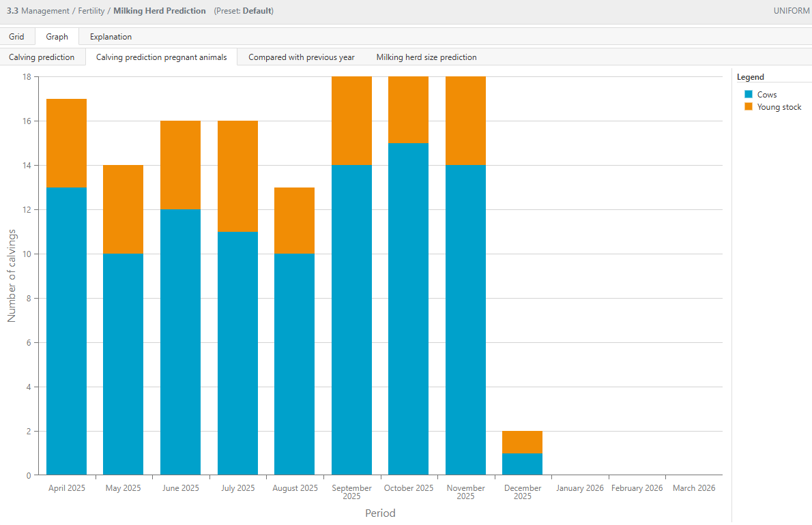Click the Management breadcrumb link

point(45,11)
